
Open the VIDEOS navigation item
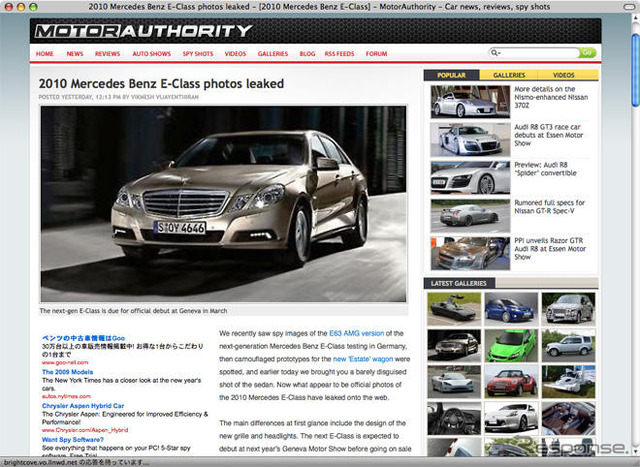[236, 53]
